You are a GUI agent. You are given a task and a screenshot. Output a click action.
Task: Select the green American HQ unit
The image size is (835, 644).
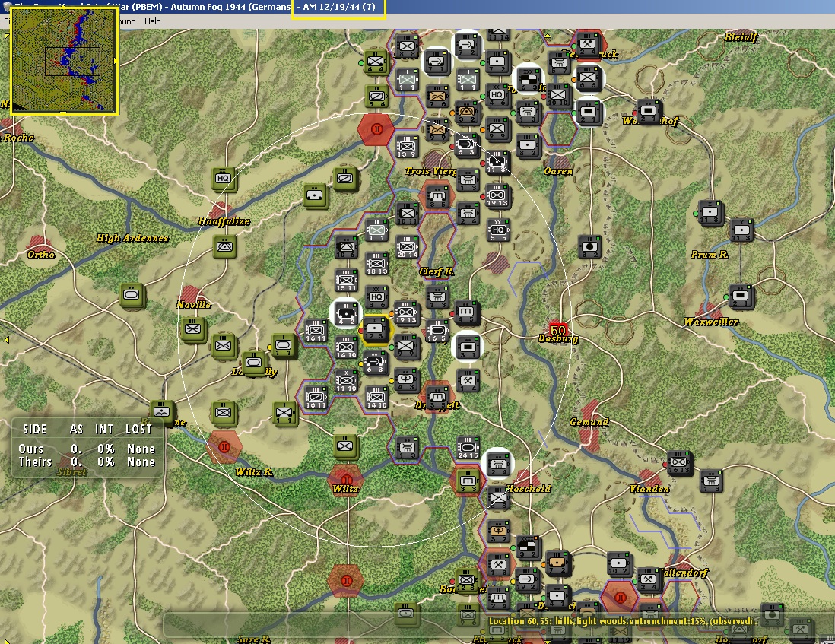coord(224,179)
